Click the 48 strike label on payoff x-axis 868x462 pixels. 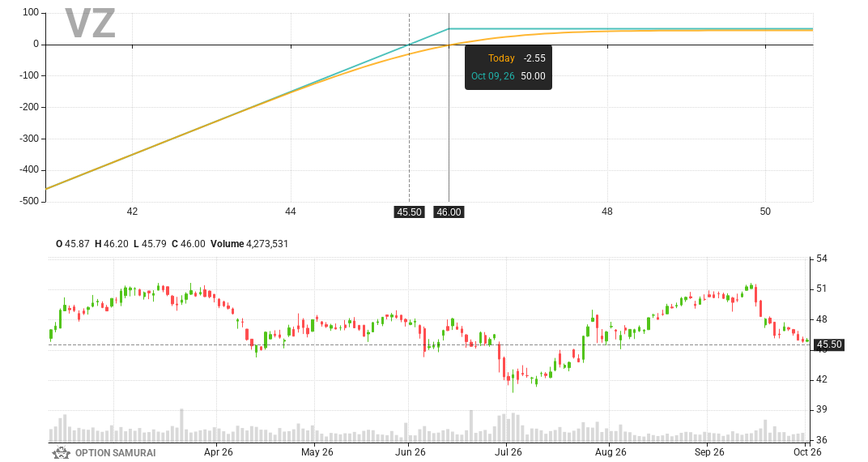click(x=607, y=211)
